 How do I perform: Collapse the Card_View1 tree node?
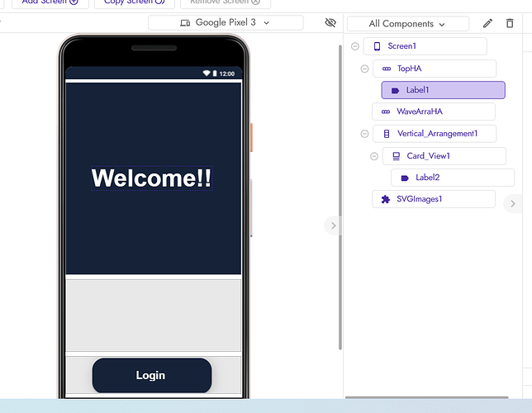374,155
